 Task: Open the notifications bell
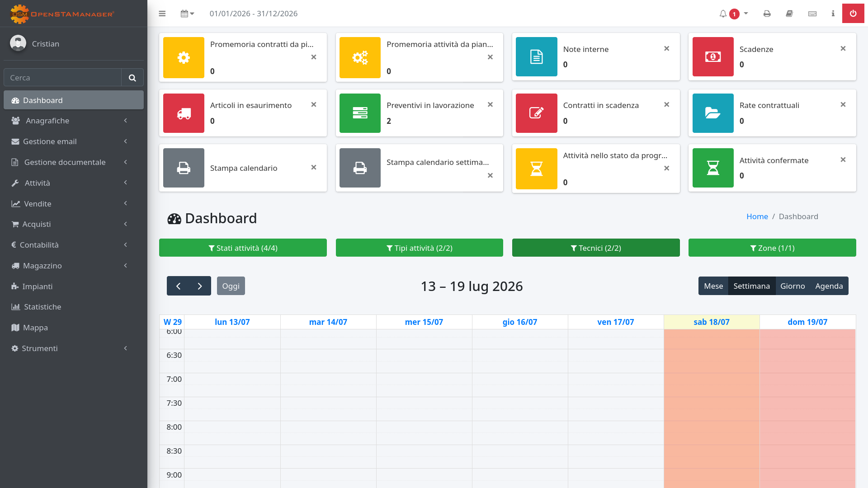click(x=723, y=14)
